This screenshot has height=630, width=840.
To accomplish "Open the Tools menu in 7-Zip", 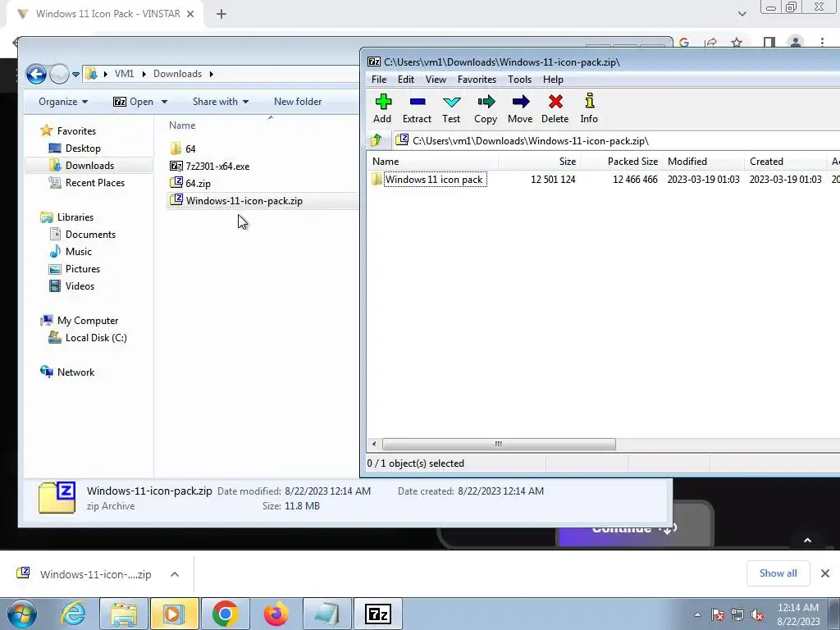I will pos(519,80).
